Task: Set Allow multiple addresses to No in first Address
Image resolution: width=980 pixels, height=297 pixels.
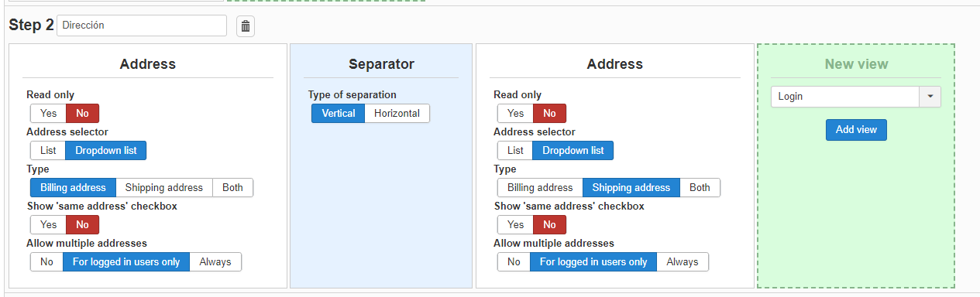Action: point(46,262)
